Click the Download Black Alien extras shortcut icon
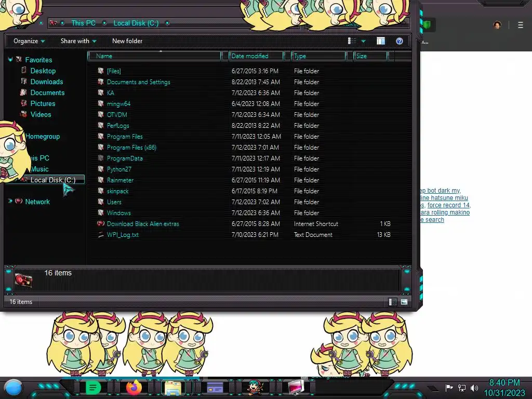Screen dimensions: 532x399 [101, 223]
